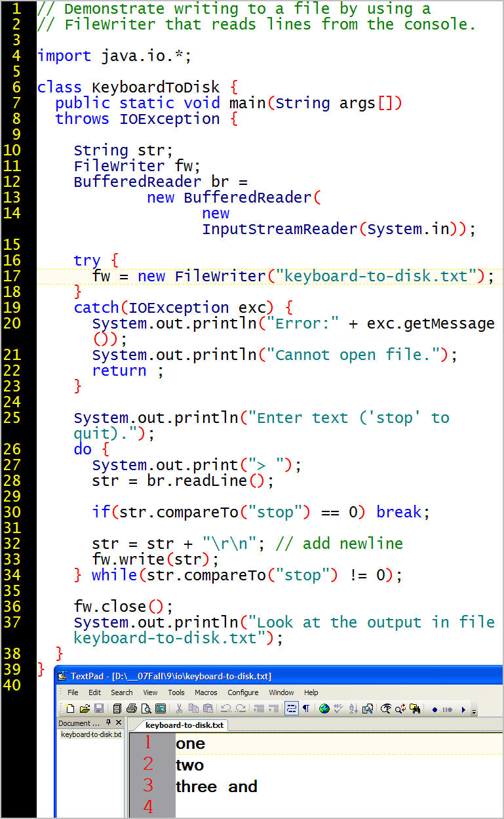Toggle visible spaces paragraph mark icon
504x819 pixels.
click(305, 709)
